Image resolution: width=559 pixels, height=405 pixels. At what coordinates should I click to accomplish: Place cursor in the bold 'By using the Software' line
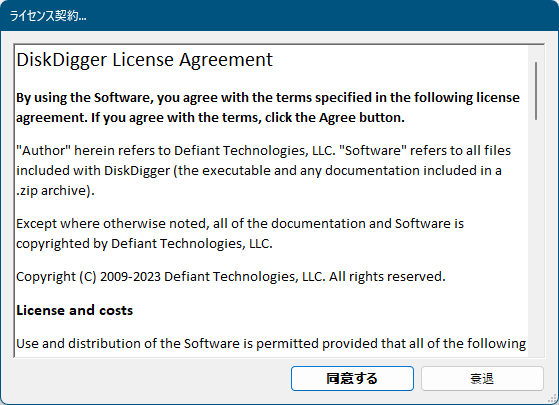(x=268, y=97)
